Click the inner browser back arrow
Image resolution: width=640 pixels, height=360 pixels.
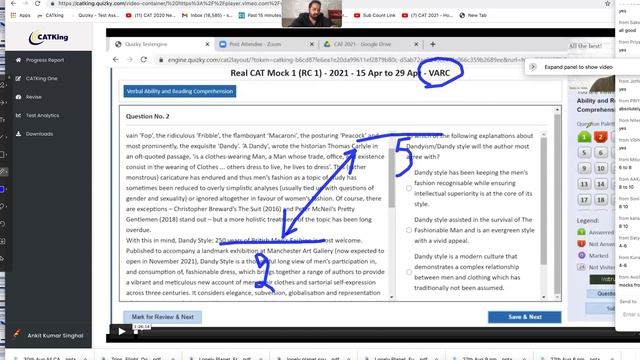[116, 60]
